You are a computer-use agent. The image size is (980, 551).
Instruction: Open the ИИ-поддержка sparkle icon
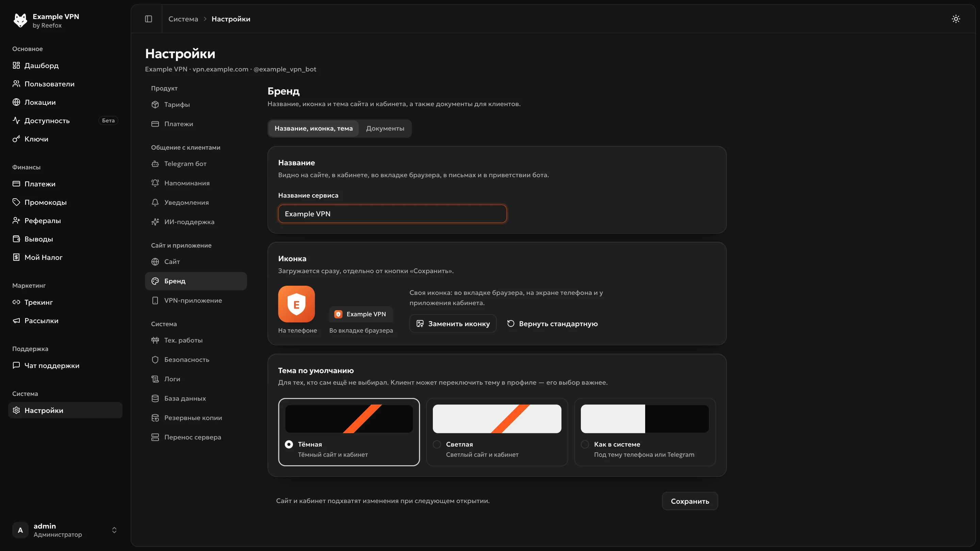point(155,222)
